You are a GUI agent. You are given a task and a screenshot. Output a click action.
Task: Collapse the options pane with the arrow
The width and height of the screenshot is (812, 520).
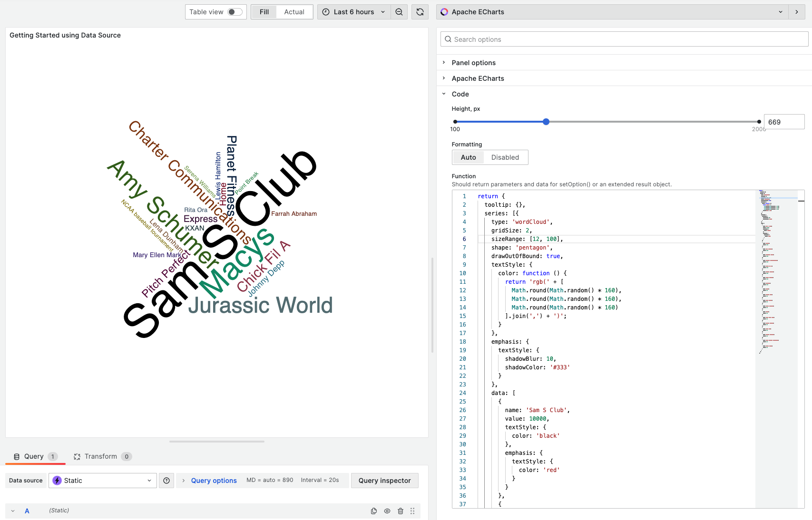click(x=797, y=11)
